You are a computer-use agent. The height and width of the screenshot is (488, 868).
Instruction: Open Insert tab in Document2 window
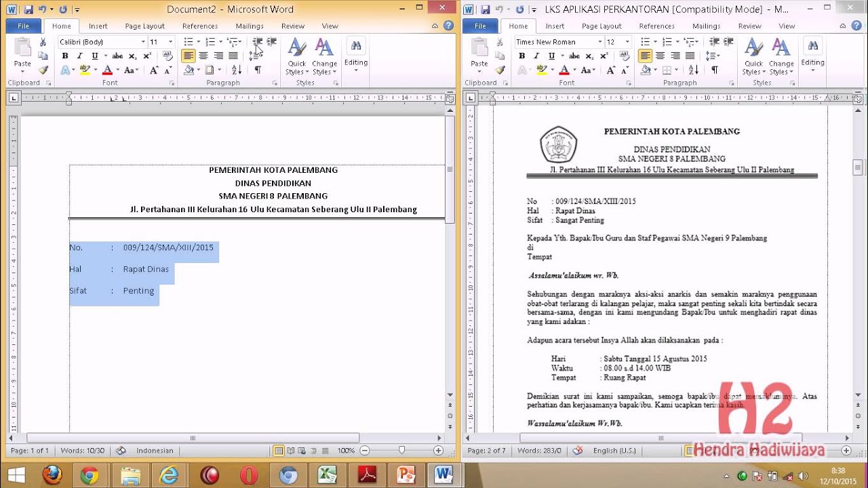98,26
